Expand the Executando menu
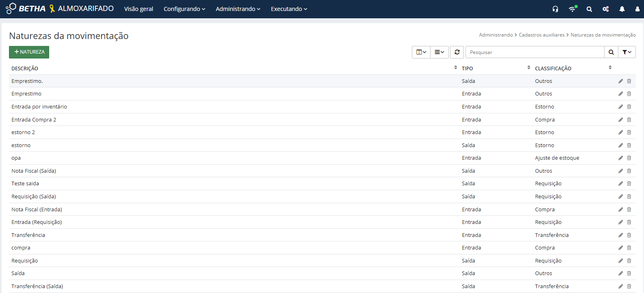Image resolution: width=644 pixels, height=293 pixels. (x=289, y=9)
